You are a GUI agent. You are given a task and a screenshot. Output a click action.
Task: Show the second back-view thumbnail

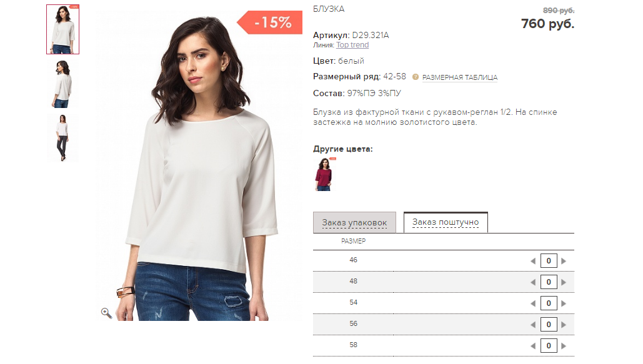click(x=62, y=84)
